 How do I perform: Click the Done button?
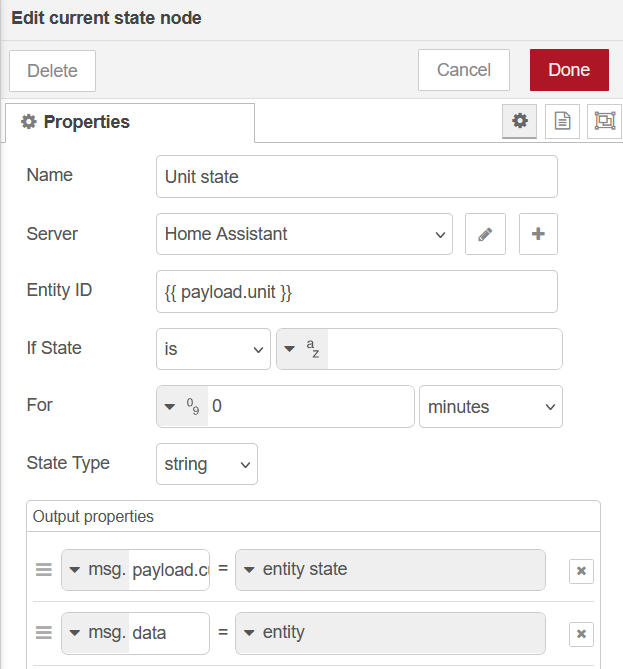tap(568, 70)
